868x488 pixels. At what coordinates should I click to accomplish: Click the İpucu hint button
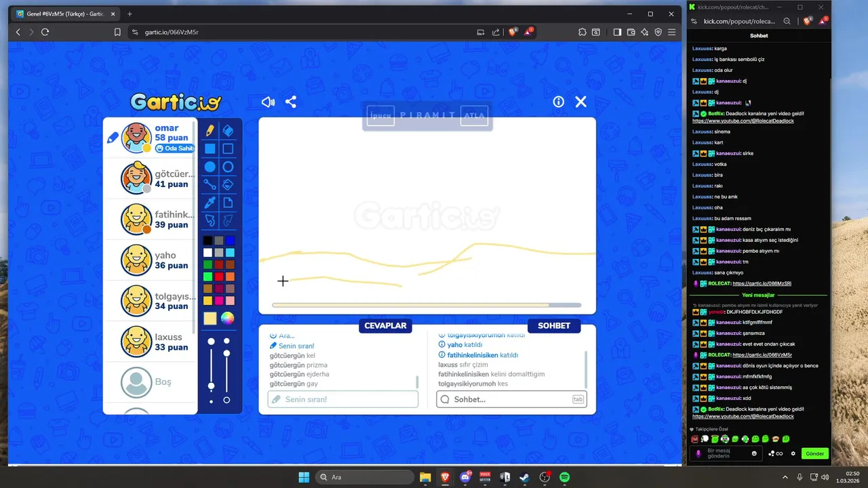(380, 115)
